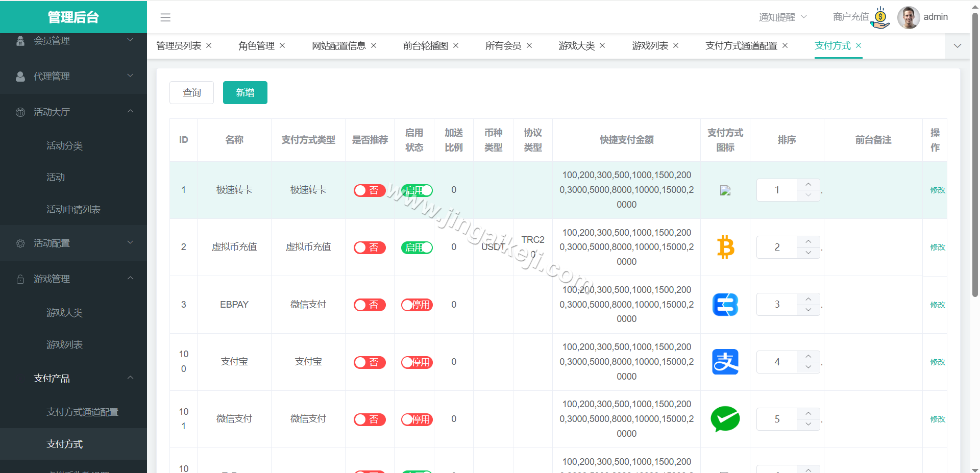This screenshot has height=473, width=980.
Task: Click the gear icon beside 活动配置
Action: [20, 243]
